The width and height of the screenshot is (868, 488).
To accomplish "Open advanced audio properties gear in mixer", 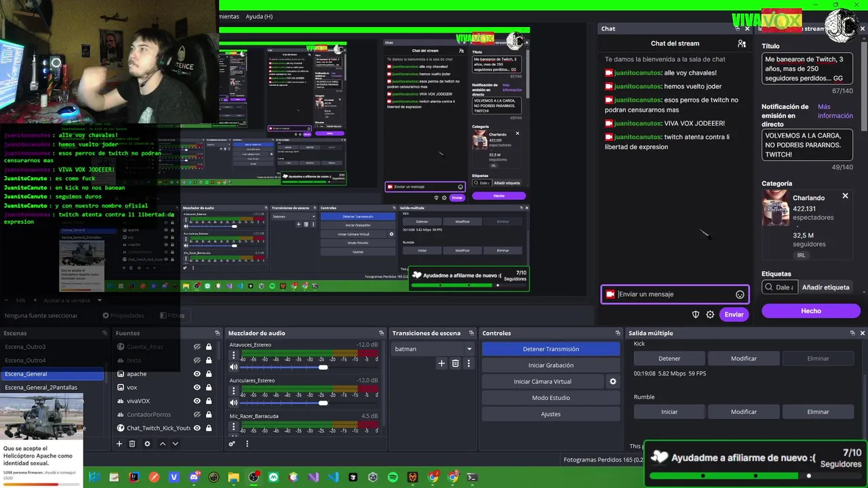I will (x=232, y=444).
